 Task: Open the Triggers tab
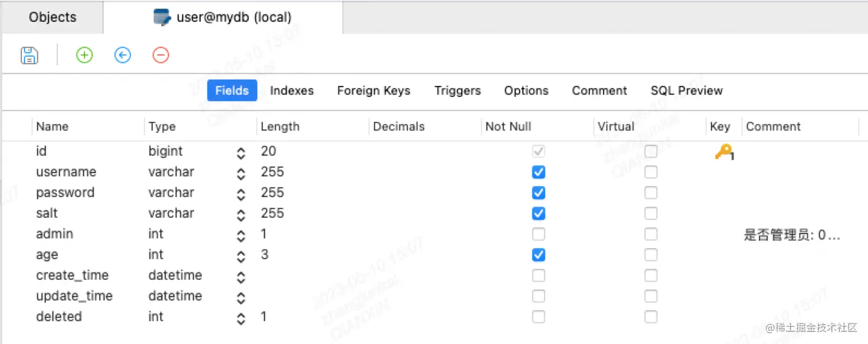(x=457, y=90)
